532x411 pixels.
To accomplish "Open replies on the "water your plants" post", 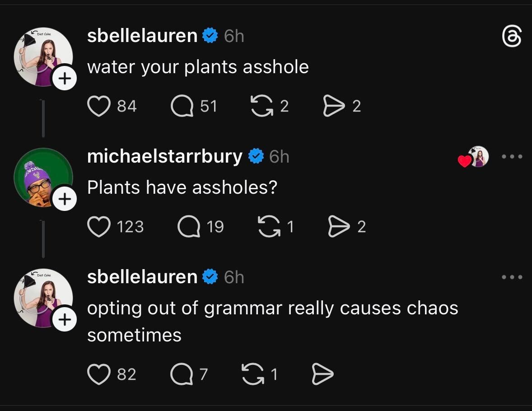I will coord(182,106).
